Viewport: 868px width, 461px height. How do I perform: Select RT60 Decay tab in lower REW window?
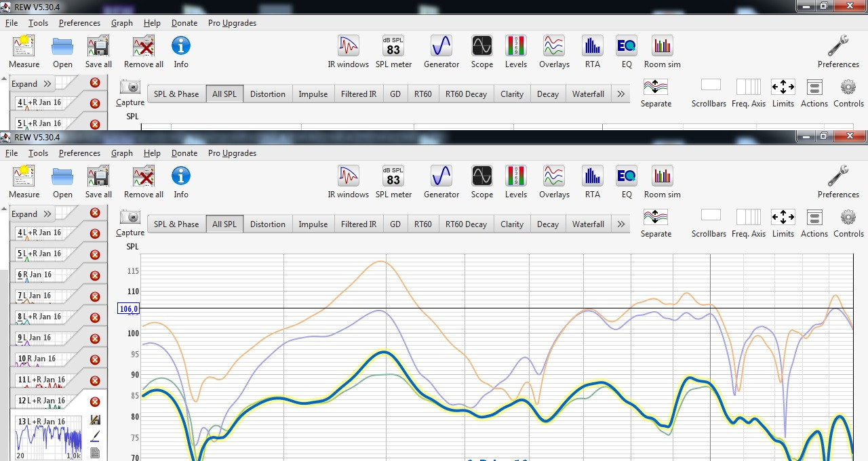pos(466,224)
